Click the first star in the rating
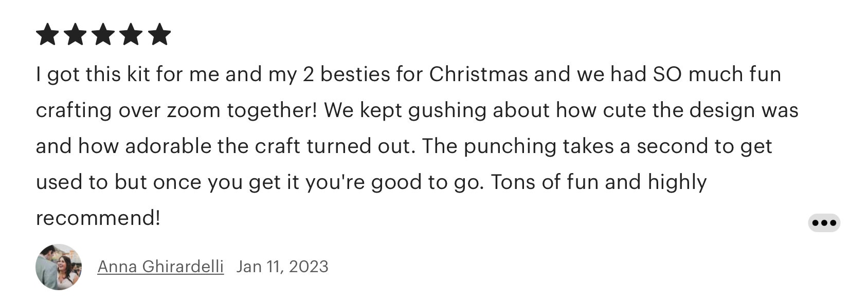The image size is (868, 304). tap(47, 34)
